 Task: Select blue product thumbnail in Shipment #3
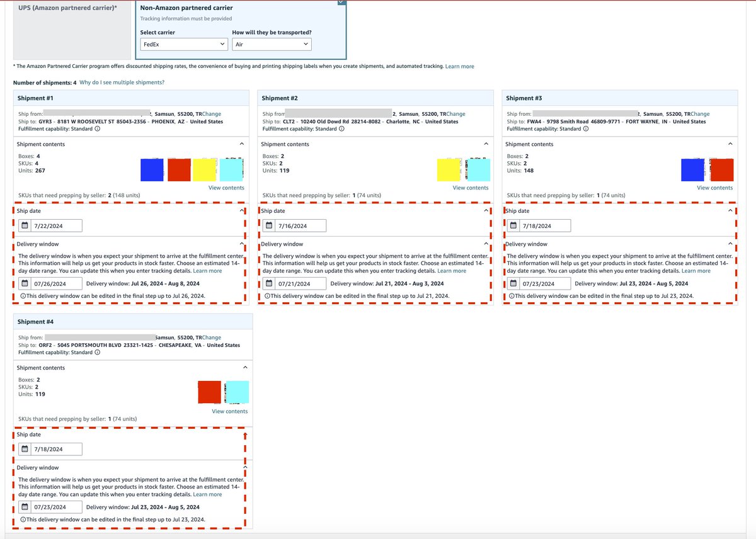[693, 170]
